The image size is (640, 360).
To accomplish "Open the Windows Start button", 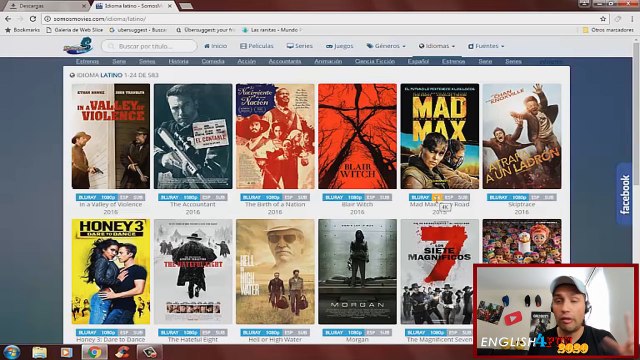I will tap(11, 352).
